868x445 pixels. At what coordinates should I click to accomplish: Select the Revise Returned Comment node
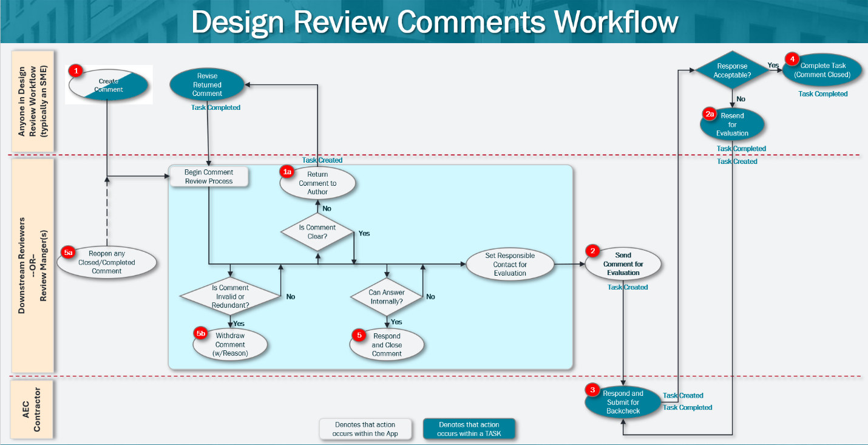(x=207, y=85)
